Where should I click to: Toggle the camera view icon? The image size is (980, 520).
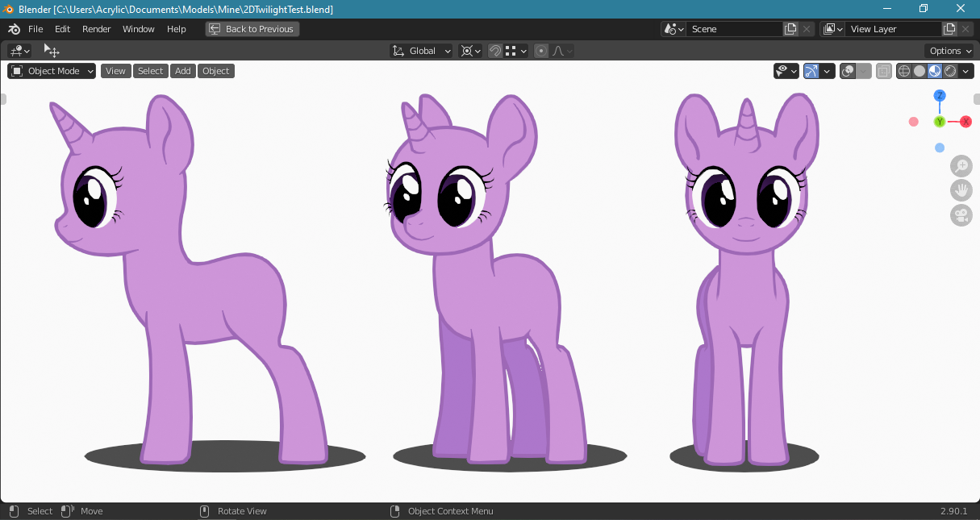click(961, 215)
